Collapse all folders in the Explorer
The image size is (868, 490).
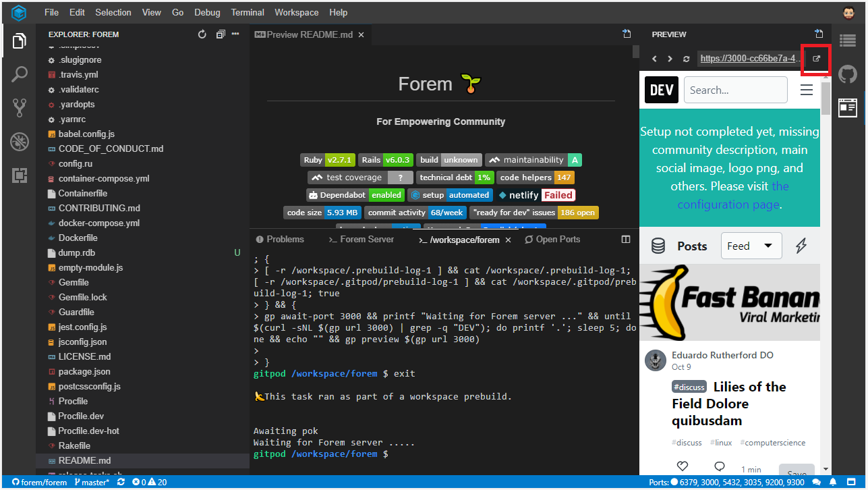(x=221, y=34)
